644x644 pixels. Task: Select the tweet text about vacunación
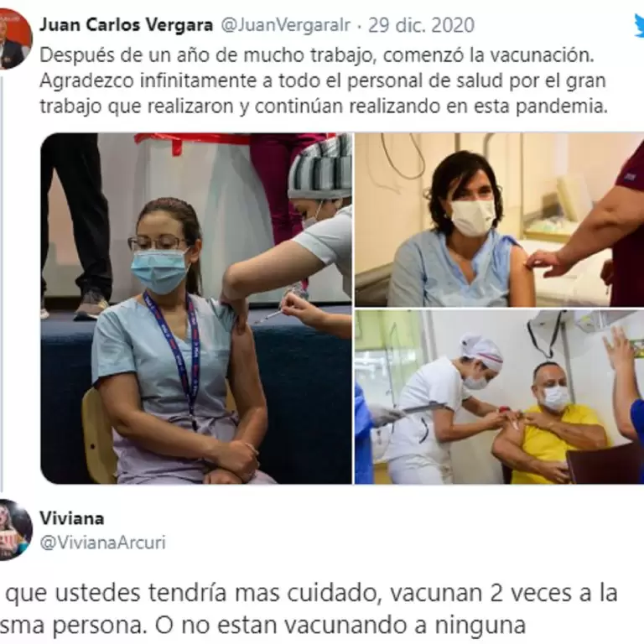coord(324,80)
